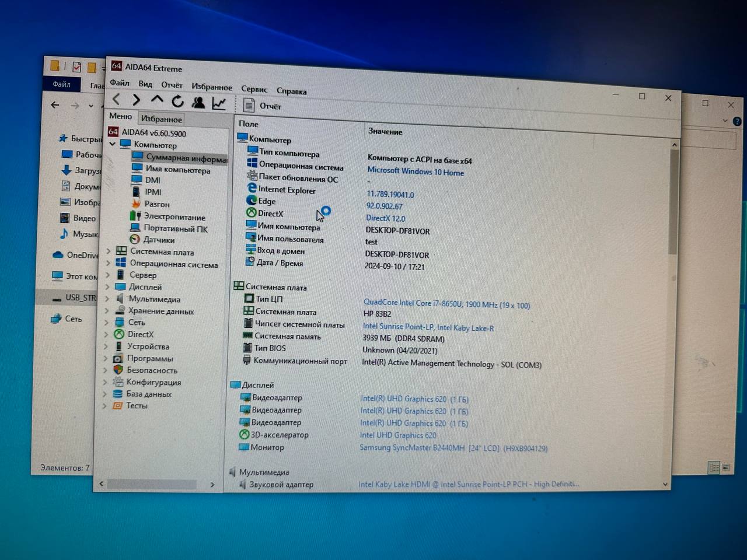The image size is (747, 560).
Task: Click left arrow of tree horizontal scrollbar
Action: click(102, 484)
